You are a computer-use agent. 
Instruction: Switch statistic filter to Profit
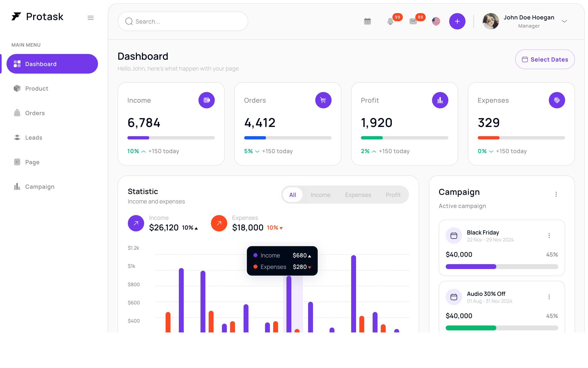pos(393,195)
